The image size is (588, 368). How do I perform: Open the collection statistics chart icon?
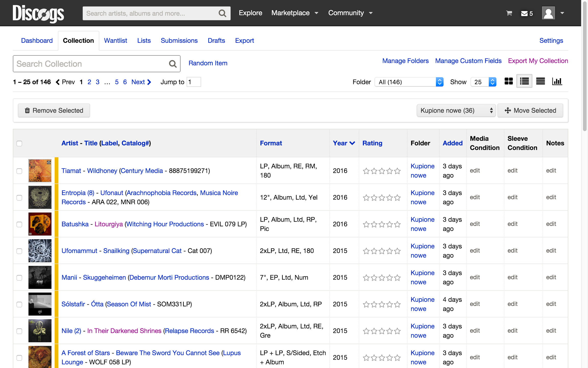[557, 81]
